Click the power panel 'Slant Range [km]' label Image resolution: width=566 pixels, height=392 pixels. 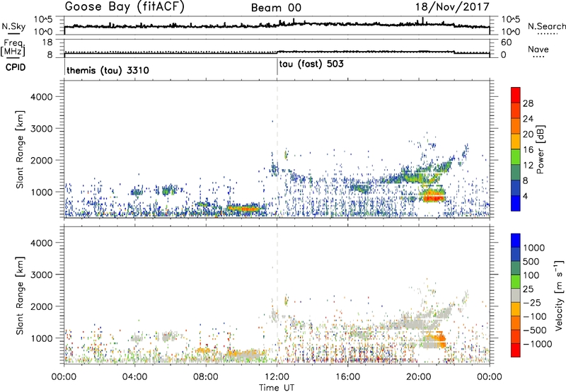(x=20, y=149)
